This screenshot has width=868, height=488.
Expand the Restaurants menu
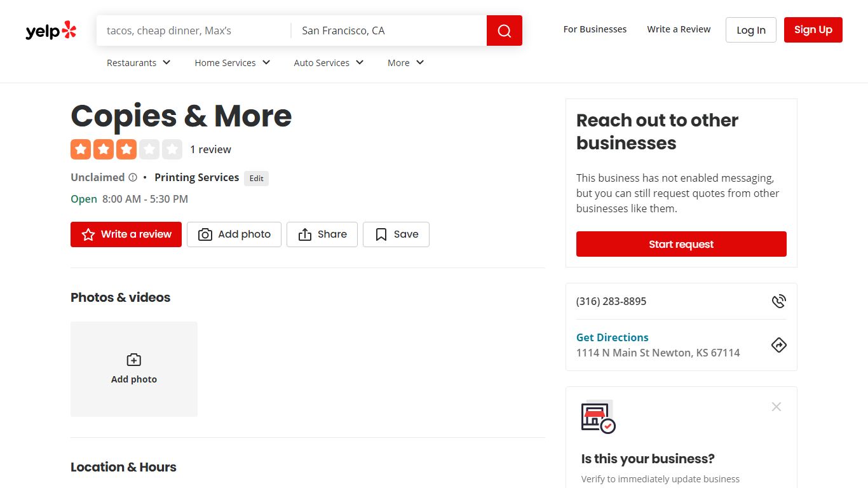pyautogui.click(x=139, y=63)
